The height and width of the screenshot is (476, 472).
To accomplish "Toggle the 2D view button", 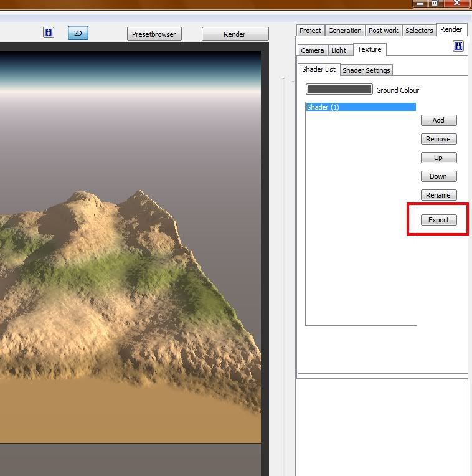I will (78, 33).
